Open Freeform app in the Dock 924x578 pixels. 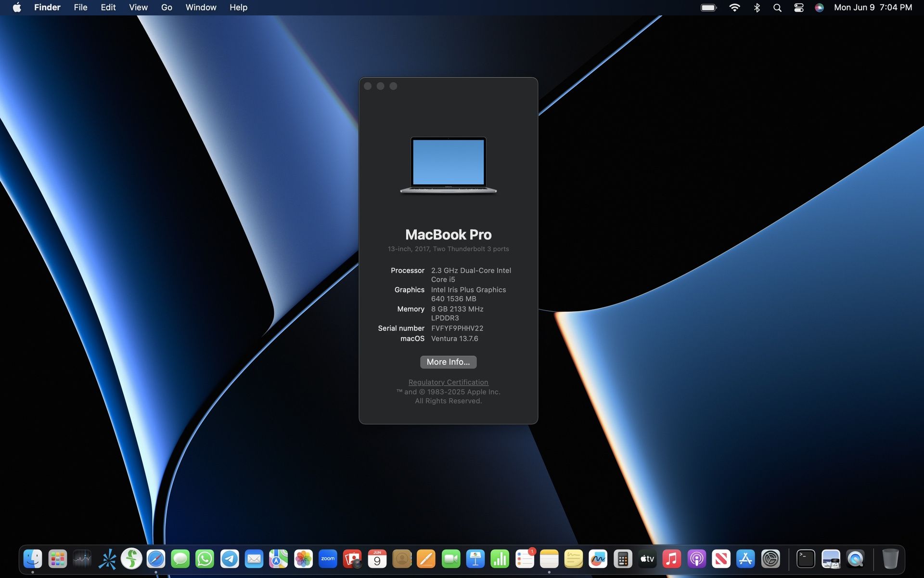pos(598,559)
